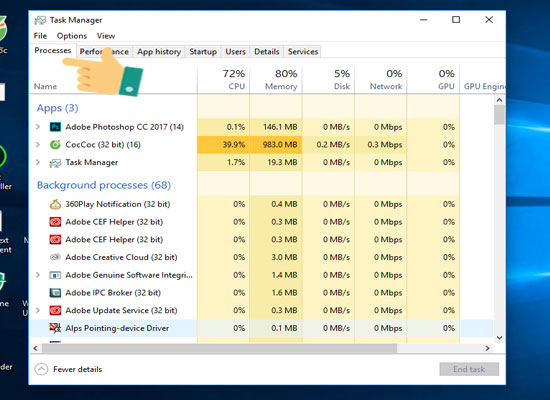The height and width of the screenshot is (400, 550).
Task: Click Photoshop's 146.1 MB memory value
Action: pyautogui.click(x=280, y=127)
